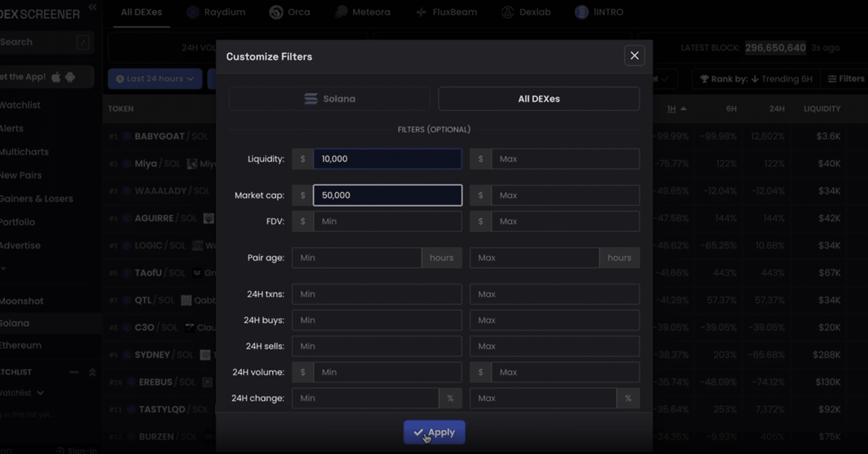Select the Solana chain button
Image resolution: width=868 pixels, height=454 pixels.
click(329, 99)
